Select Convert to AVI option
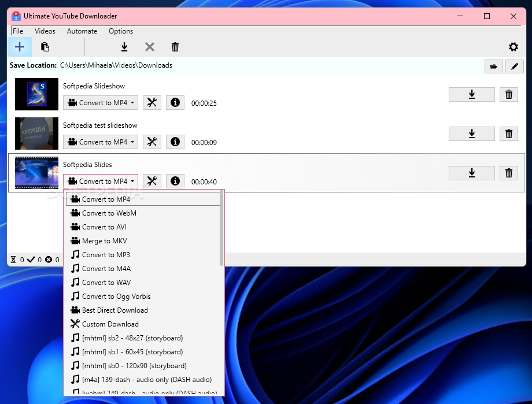Viewport: 532px width, 404px height. pos(143,227)
